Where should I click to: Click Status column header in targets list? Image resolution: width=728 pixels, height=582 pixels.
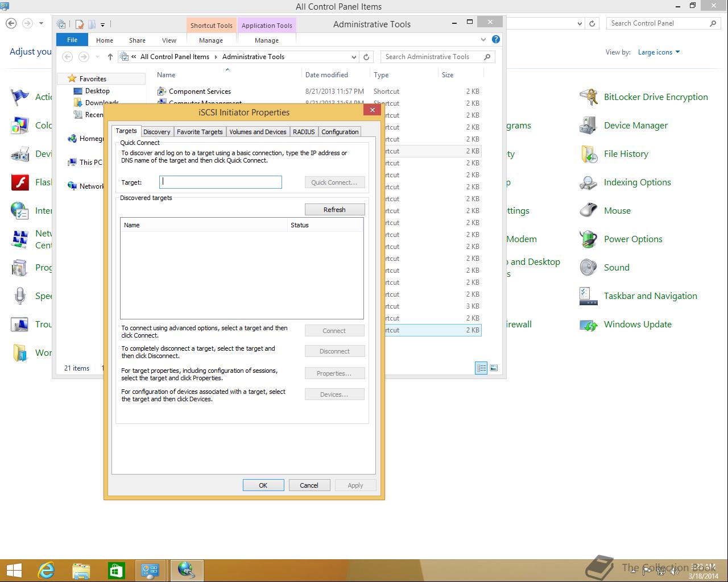point(325,225)
